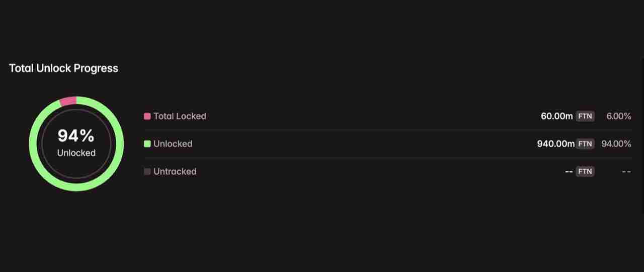The height and width of the screenshot is (272, 644).
Task: Click the FTN badge in the Unlocked row
Action: [x=585, y=144]
